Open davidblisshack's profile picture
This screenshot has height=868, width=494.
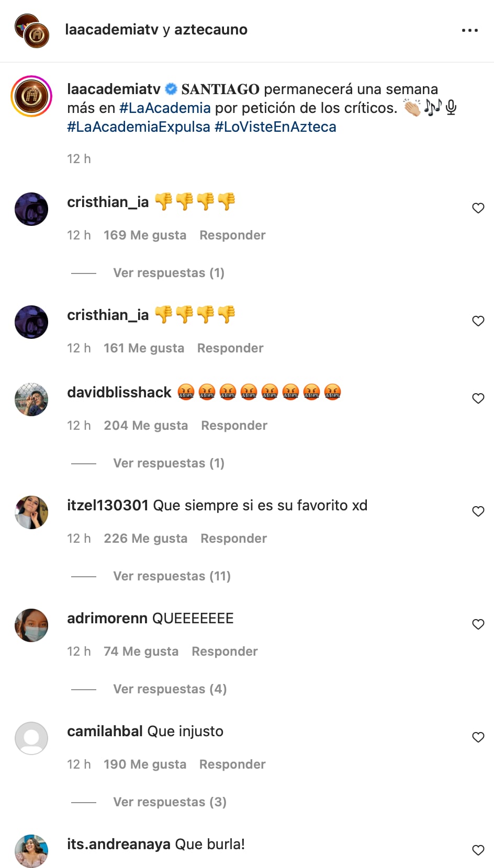pos(31,399)
